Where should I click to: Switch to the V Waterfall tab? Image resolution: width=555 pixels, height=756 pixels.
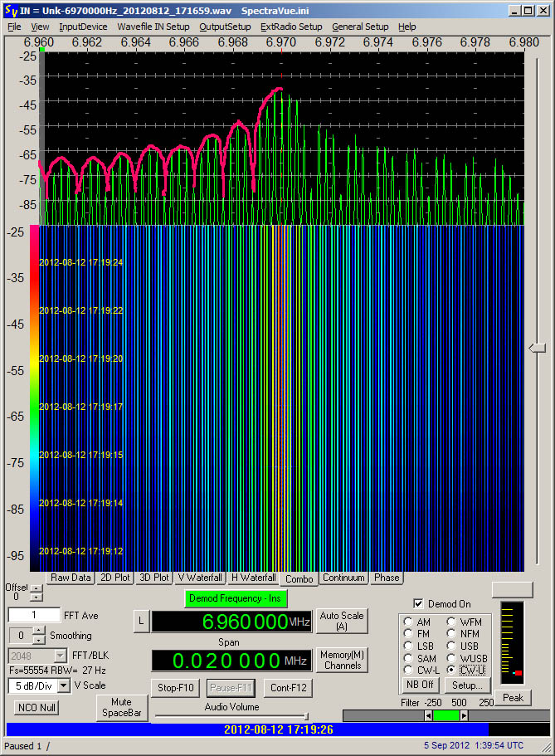200,578
